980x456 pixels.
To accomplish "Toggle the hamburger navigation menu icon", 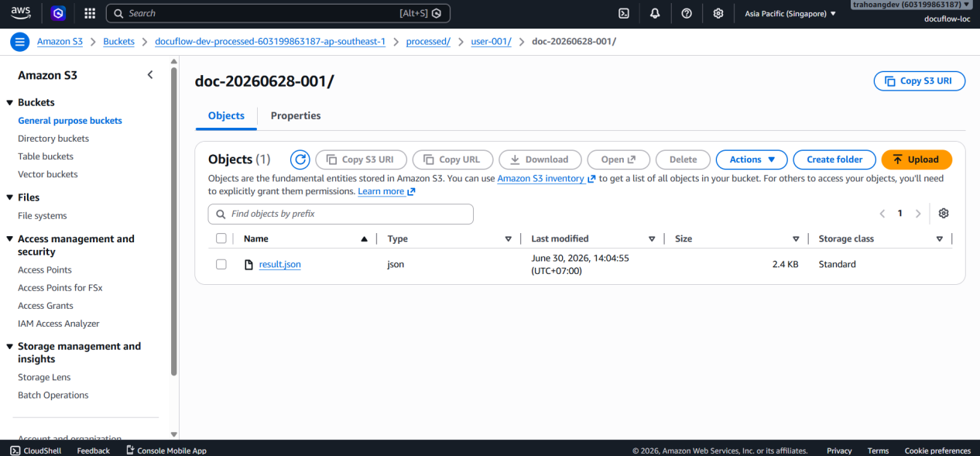I will click(20, 42).
